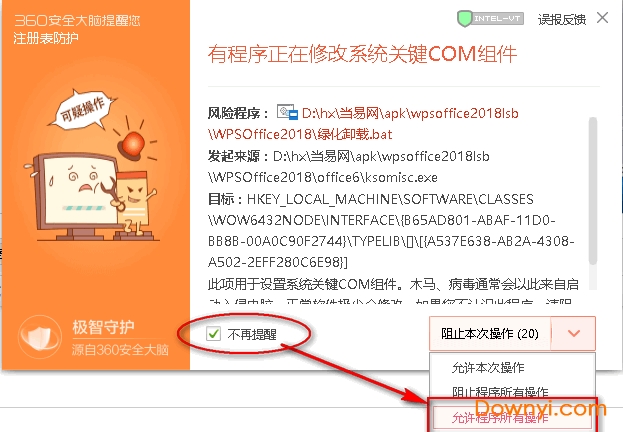
Task: Click the 可疑操作 speech bubble
Action: [83, 109]
